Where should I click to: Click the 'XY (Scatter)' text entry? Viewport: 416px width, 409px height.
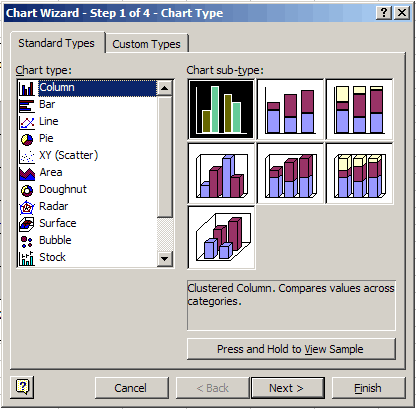coord(69,155)
